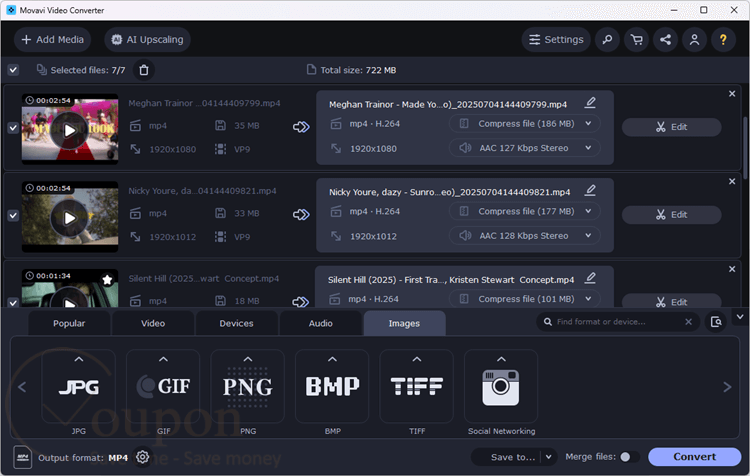This screenshot has height=476, width=750.
Task: Click the copy icon next to Selected files
Action: pyautogui.click(x=42, y=70)
